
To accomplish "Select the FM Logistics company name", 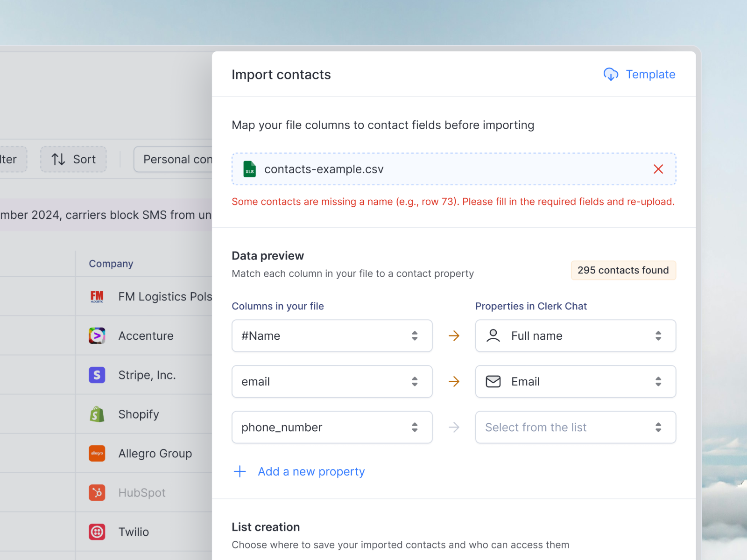I will (x=165, y=297).
